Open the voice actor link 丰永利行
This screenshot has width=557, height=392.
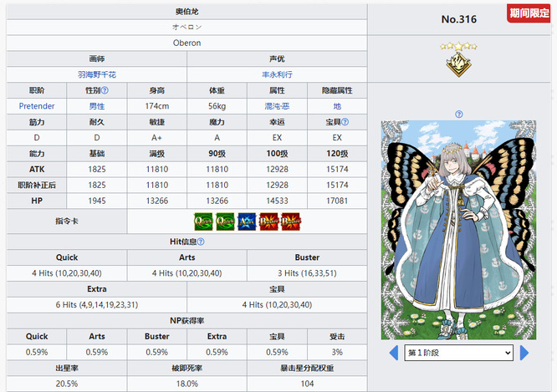277,74
